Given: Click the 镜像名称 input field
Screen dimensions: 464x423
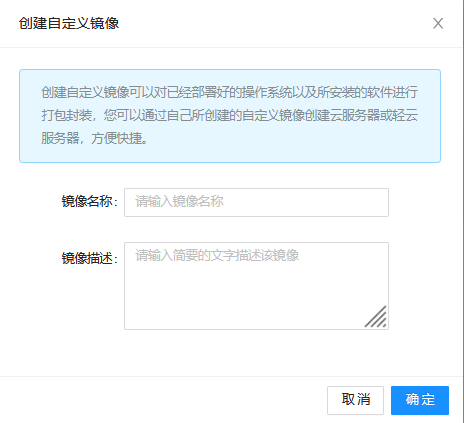Looking at the screenshot, I should [256, 202].
